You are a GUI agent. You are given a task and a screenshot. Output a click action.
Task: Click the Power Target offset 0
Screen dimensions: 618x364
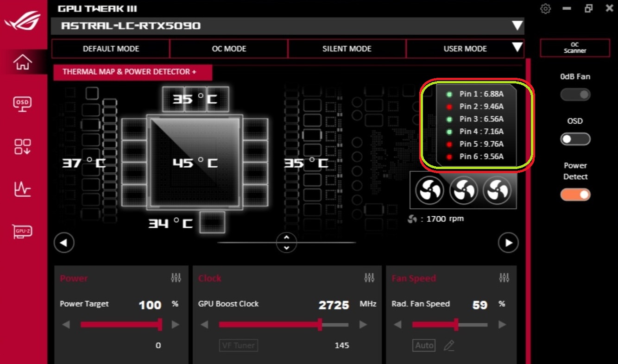click(x=158, y=345)
